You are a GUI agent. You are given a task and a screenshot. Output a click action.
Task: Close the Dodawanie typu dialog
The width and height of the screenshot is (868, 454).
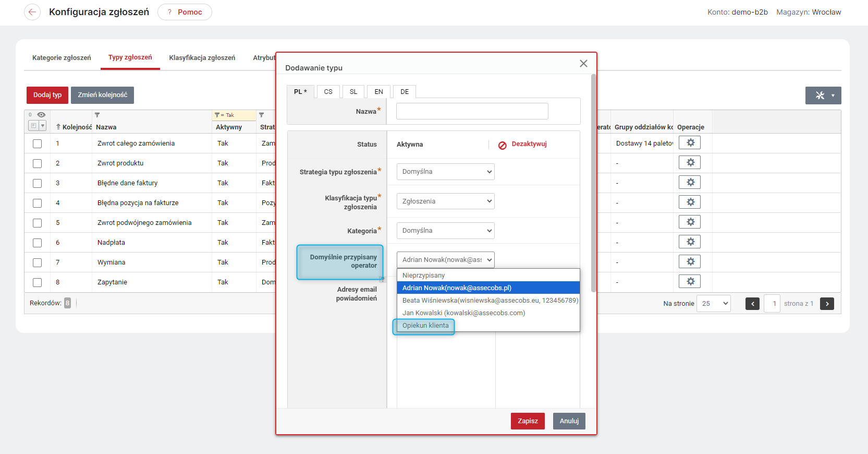[x=583, y=64]
